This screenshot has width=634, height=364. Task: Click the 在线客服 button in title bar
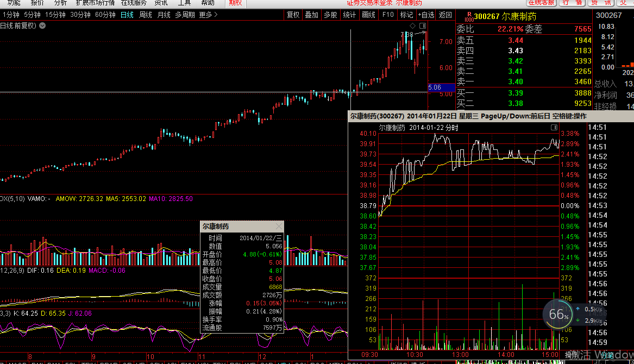542,3
